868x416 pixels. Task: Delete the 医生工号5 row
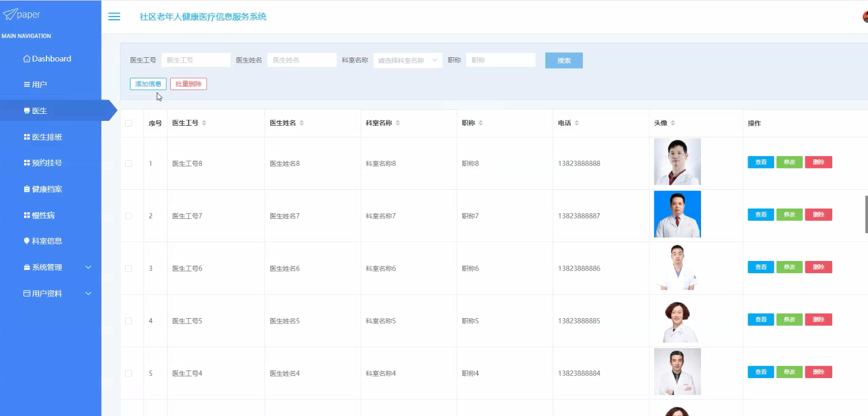819,319
